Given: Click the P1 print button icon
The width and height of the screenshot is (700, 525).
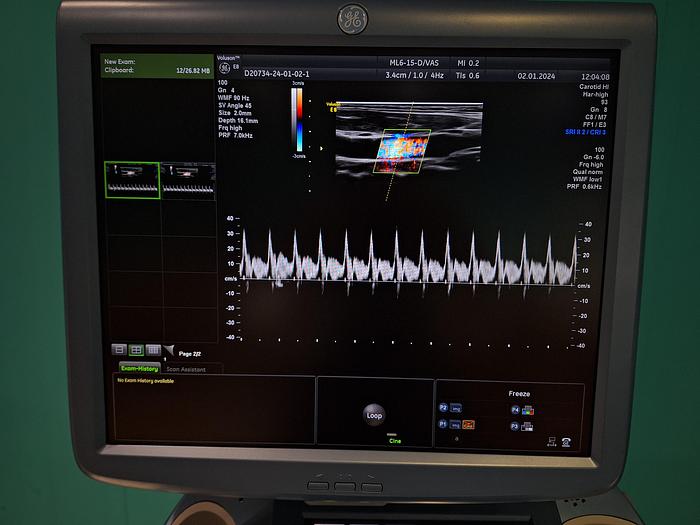Looking at the screenshot, I should [x=443, y=424].
